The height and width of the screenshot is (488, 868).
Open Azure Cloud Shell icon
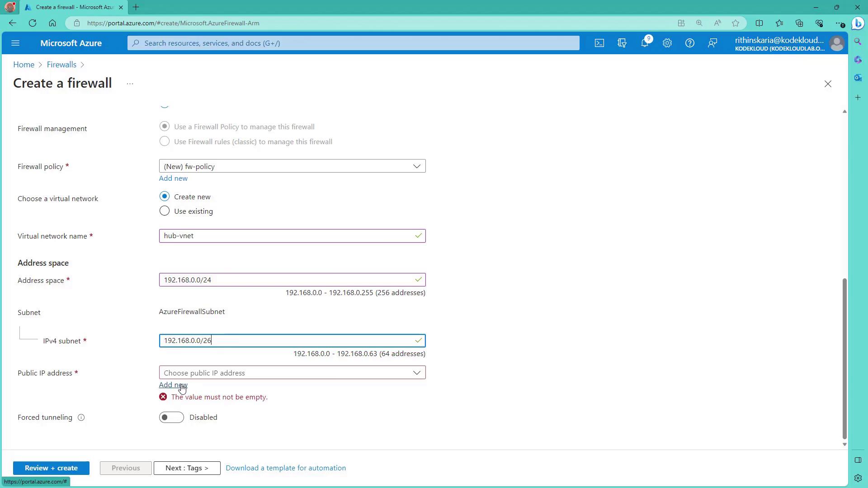[599, 43]
